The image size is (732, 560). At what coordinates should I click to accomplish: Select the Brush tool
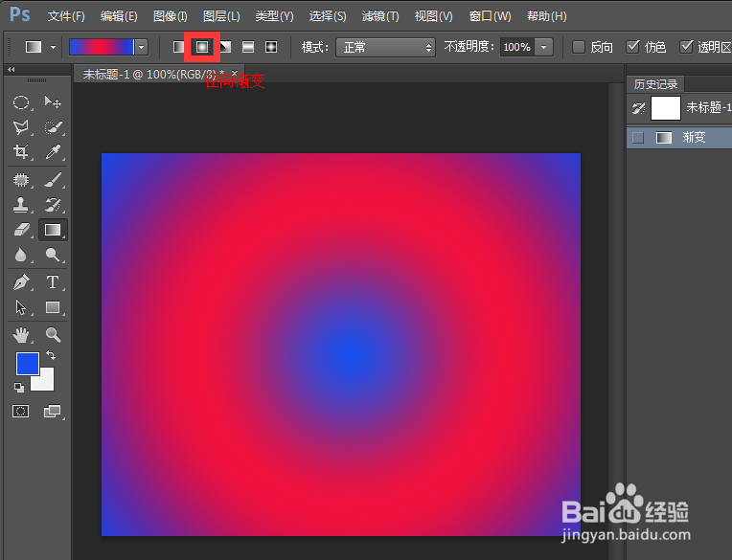pos(53,180)
